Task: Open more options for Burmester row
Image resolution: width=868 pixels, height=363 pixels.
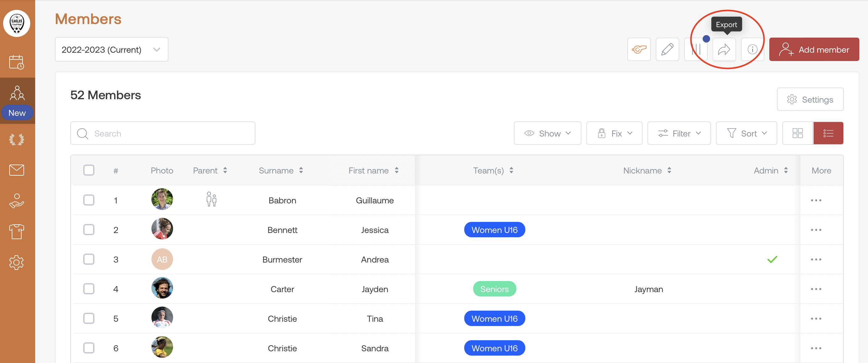Action: pos(816,259)
